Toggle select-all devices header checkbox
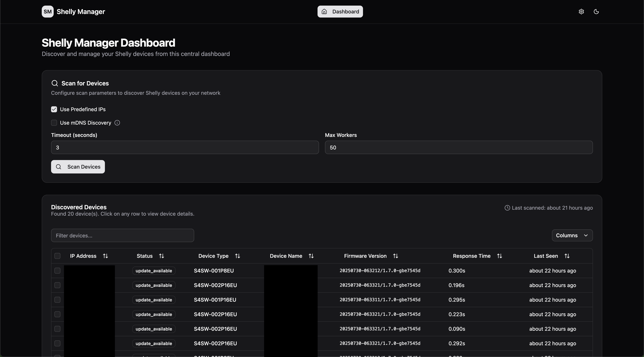This screenshot has width=644, height=357. point(58,256)
